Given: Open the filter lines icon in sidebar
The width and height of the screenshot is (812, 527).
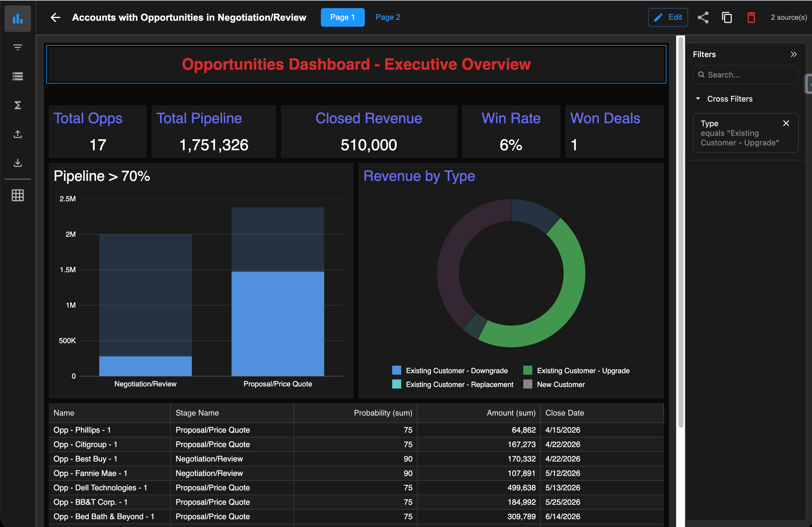Looking at the screenshot, I should click(x=17, y=47).
